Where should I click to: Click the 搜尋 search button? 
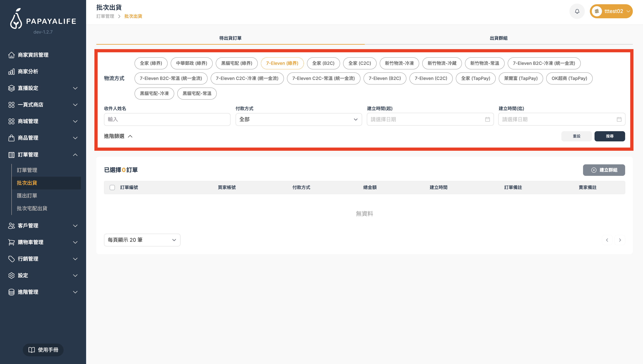[609, 136]
